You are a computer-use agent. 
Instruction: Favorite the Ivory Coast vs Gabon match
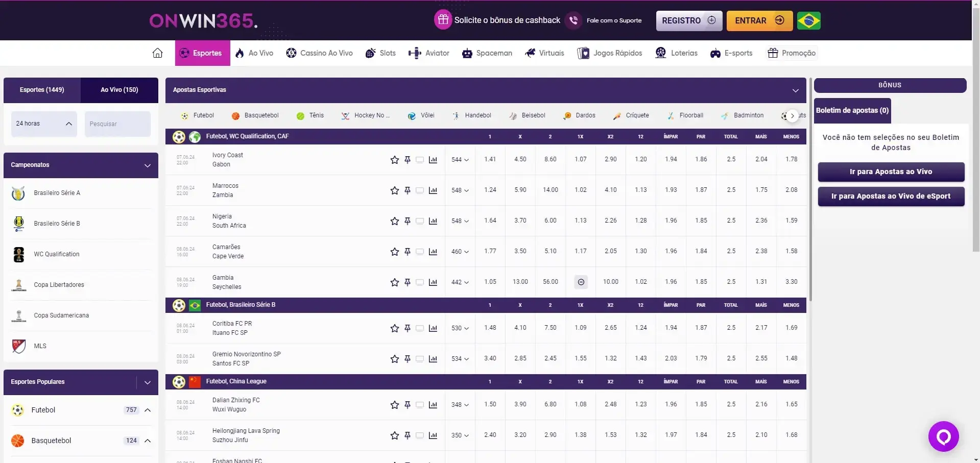pos(394,160)
